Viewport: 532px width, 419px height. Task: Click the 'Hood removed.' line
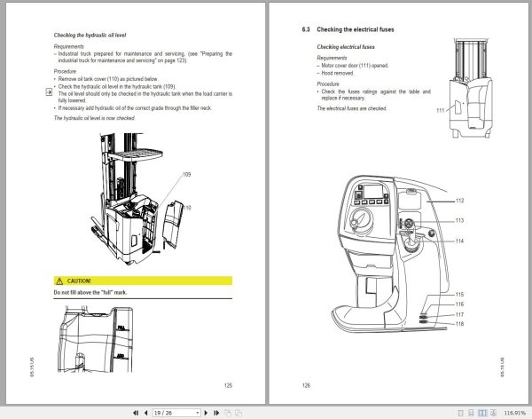(335, 73)
